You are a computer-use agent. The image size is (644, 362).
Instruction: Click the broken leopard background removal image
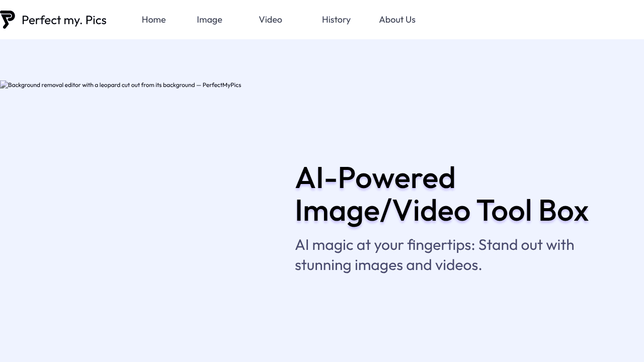[x=121, y=85]
